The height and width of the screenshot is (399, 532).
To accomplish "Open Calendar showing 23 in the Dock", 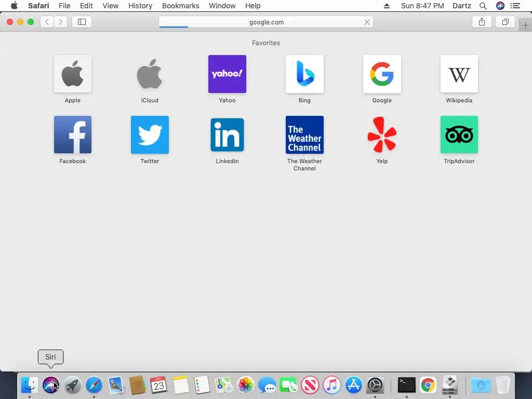I will tap(158, 385).
